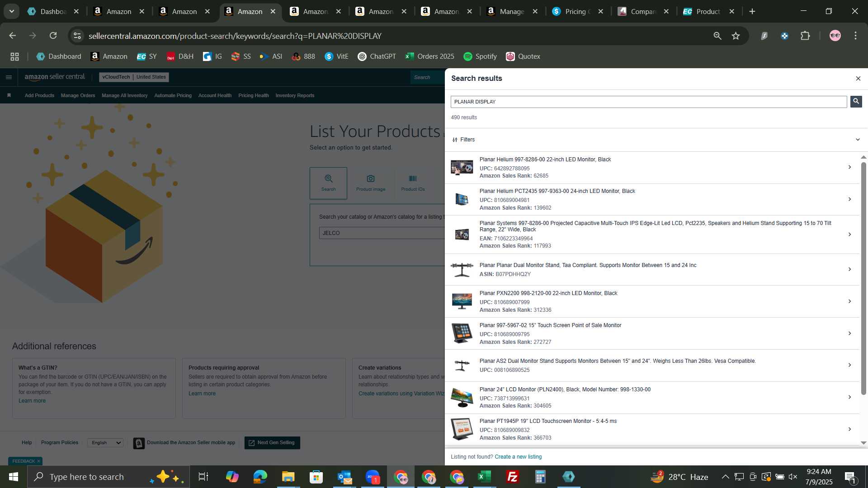Select the Product IDs barcode tile
The image size is (868, 488).
point(413,183)
